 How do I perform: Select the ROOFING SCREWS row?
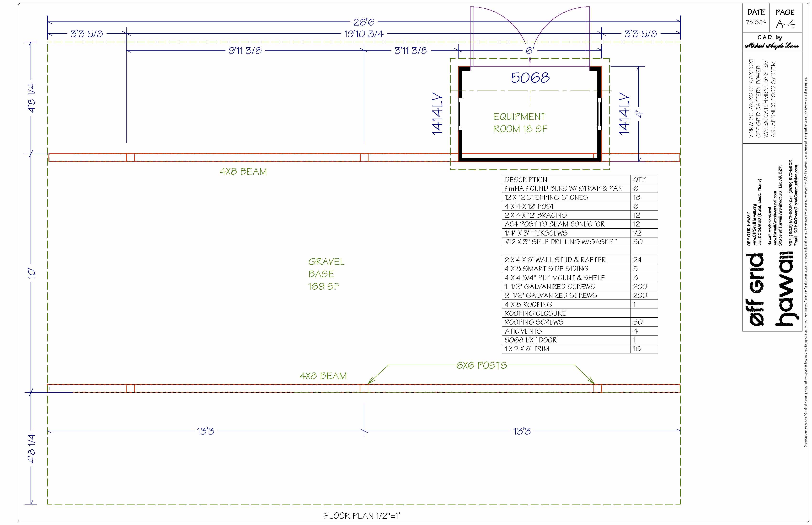coord(580,322)
